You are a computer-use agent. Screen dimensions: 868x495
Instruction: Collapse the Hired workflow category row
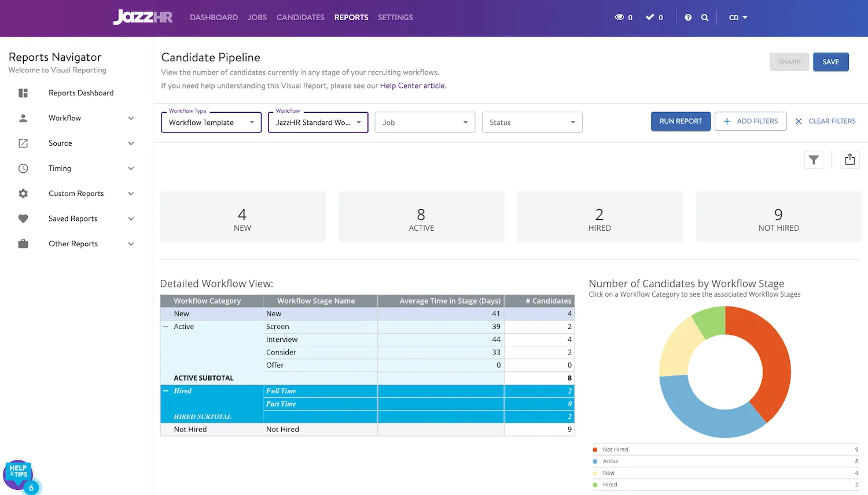click(x=166, y=391)
